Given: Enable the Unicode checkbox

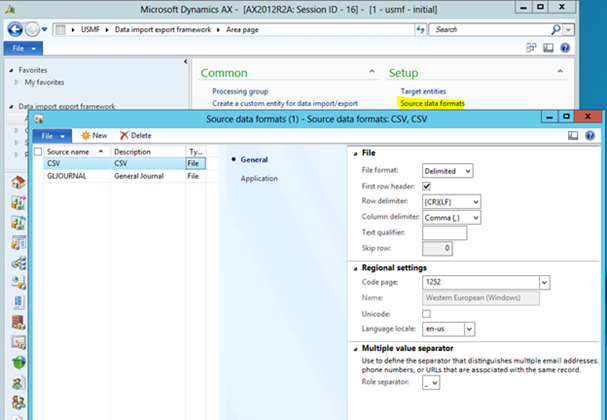Looking at the screenshot, I should (x=428, y=313).
